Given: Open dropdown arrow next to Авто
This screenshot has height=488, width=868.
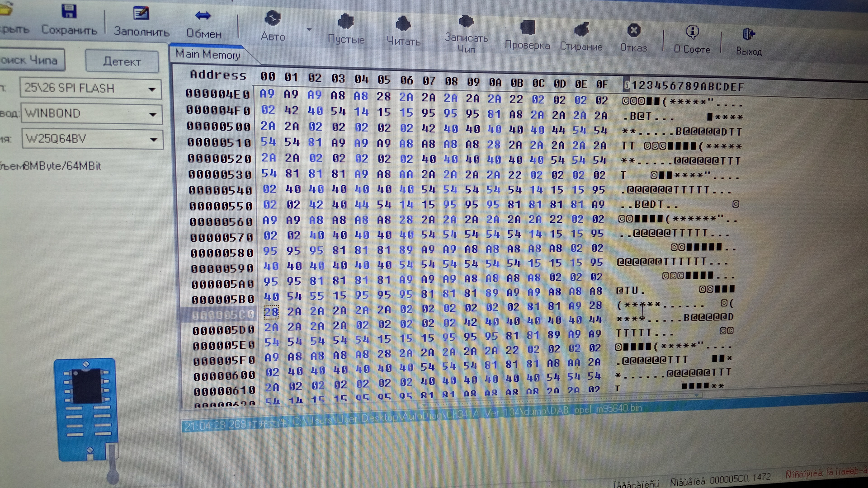Looking at the screenshot, I should pos(309,30).
